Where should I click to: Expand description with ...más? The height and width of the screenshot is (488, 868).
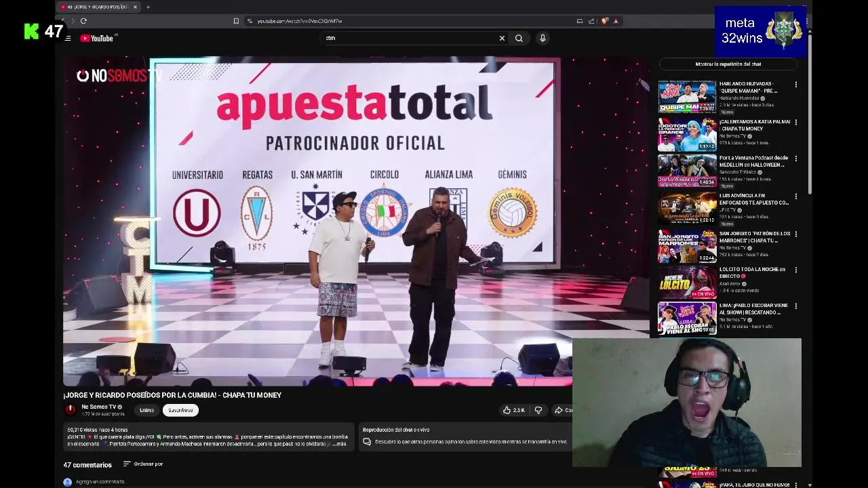tap(340, 444)
